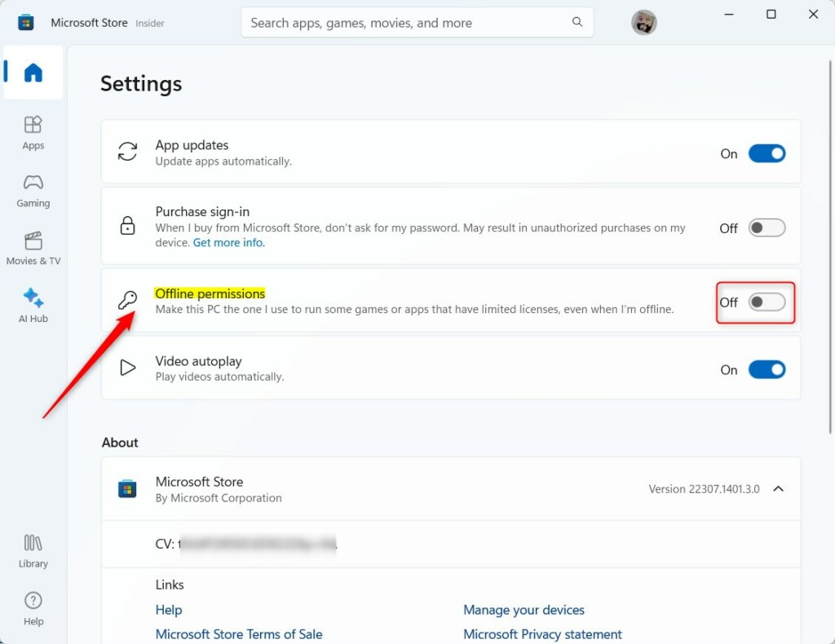Image resolution: width=835 pixels, height=644 pixels.
Task: Go to the Gaming section
Action: (x=33, y=191)
